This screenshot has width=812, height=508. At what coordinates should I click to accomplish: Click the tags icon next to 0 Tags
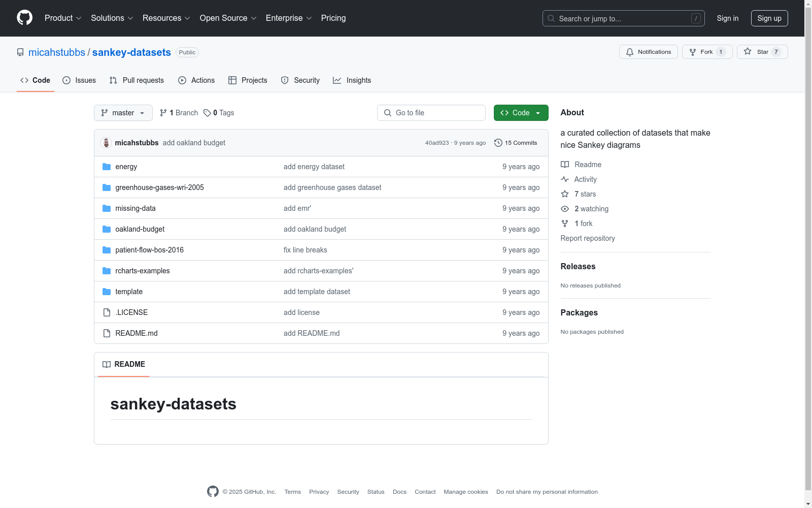(207, 113)
